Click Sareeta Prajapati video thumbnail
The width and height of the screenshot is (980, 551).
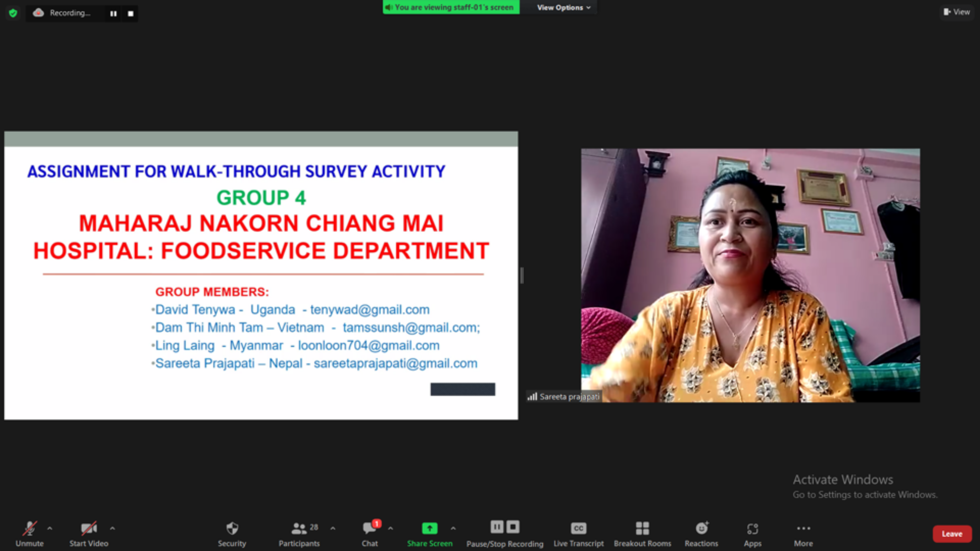(750, 275)
